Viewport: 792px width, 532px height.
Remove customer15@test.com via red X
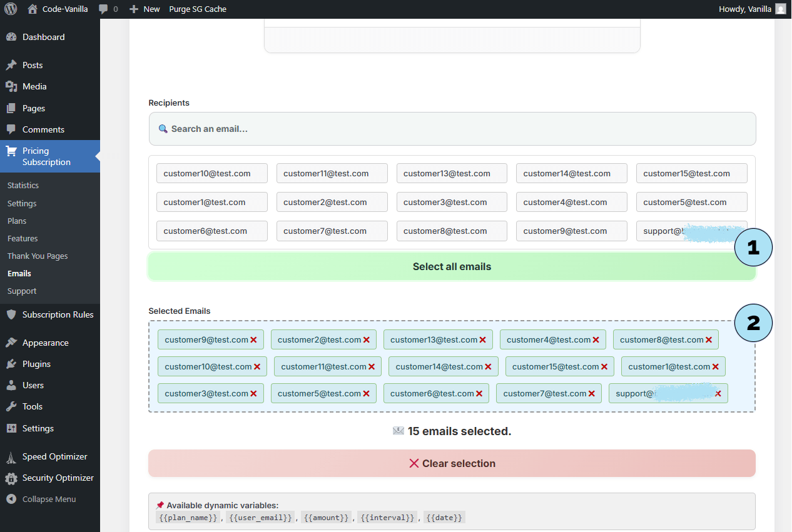pos(604,367)
